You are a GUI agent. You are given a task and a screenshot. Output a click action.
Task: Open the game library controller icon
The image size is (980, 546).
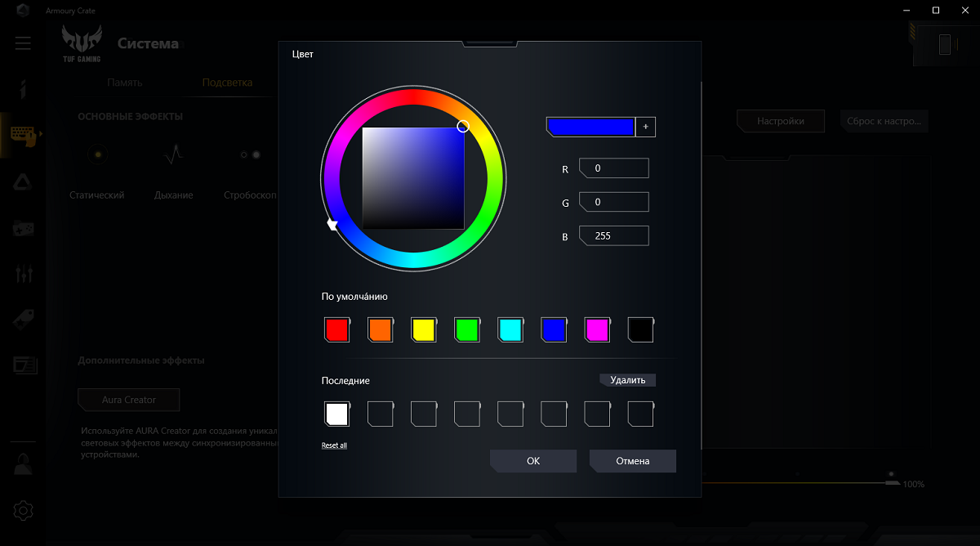pyautogui.click(x=23, y=228)
